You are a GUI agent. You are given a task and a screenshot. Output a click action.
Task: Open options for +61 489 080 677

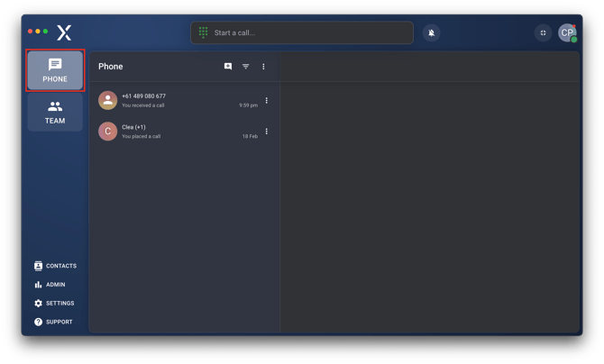(267, 100)
